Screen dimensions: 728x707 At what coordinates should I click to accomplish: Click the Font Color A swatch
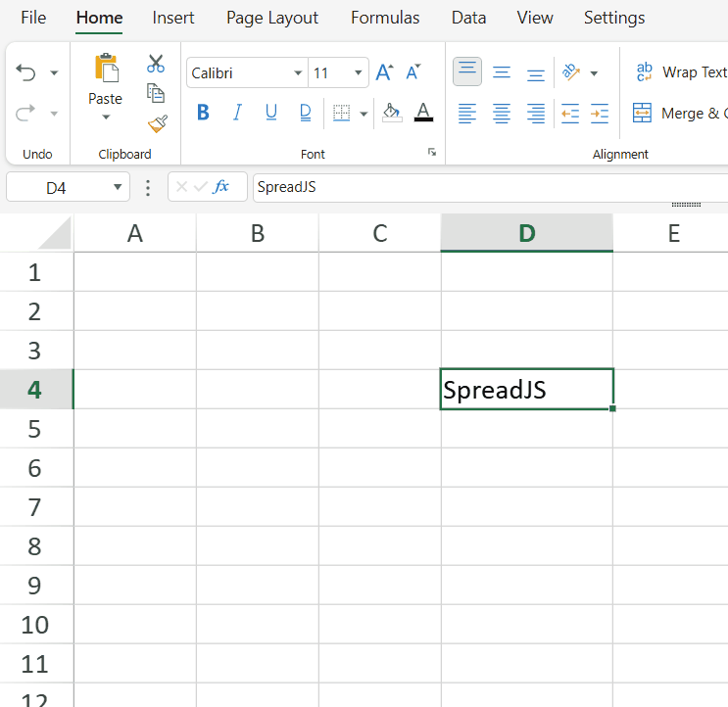[x=423, y=113]
